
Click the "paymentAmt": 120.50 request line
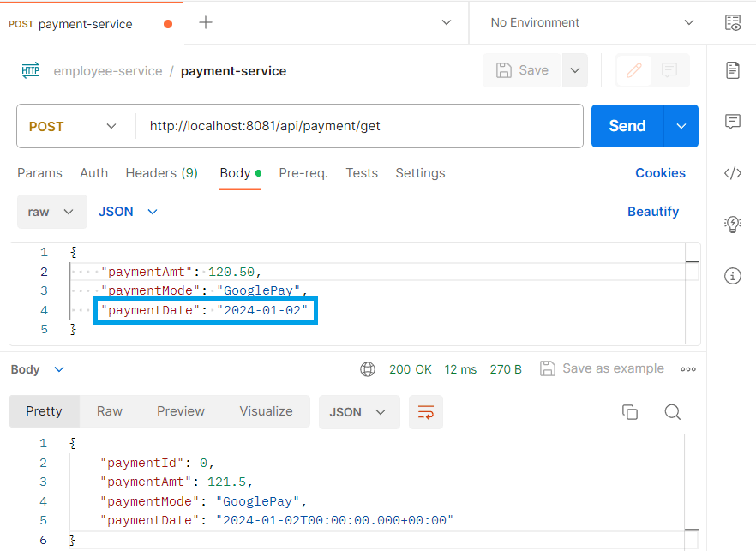pos(182,272)
